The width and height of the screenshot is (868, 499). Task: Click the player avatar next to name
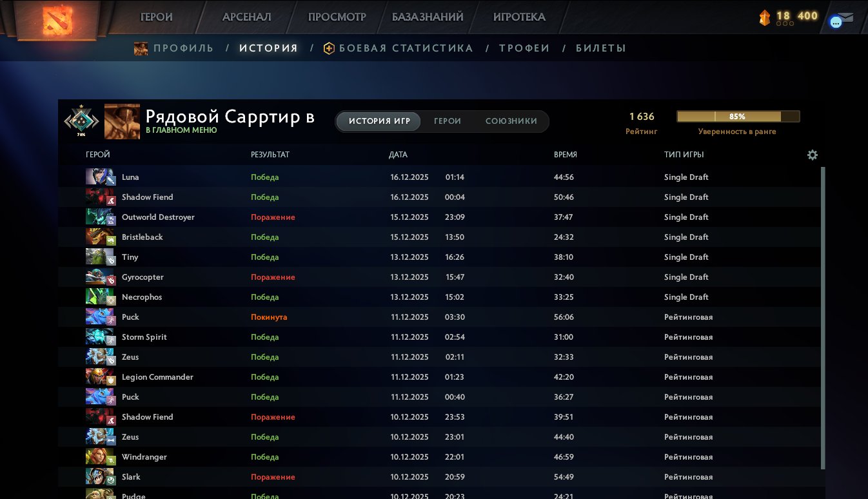coord(122,121)
